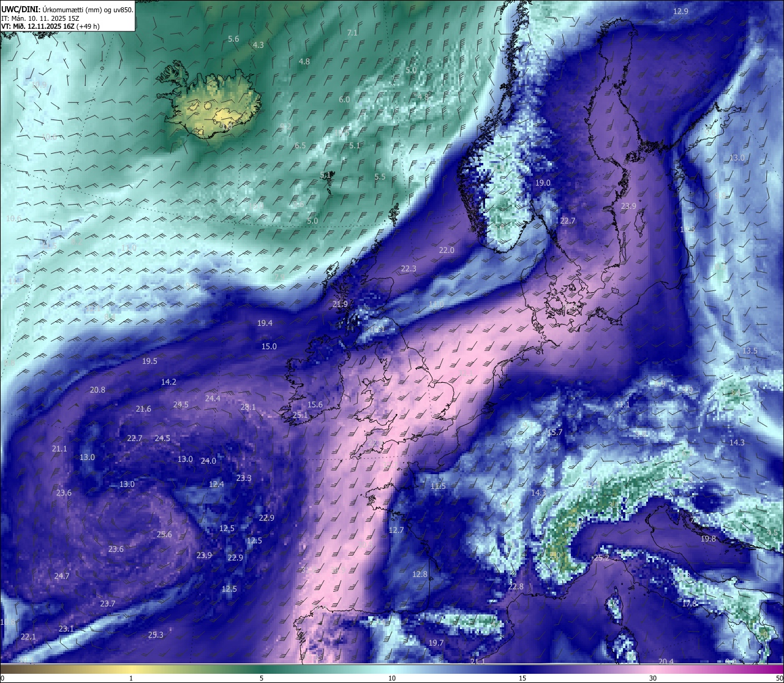Image resolution: width=784 pixels, height=683 pixels.
Task: Click the map value "22.1"
Action: 28,637
